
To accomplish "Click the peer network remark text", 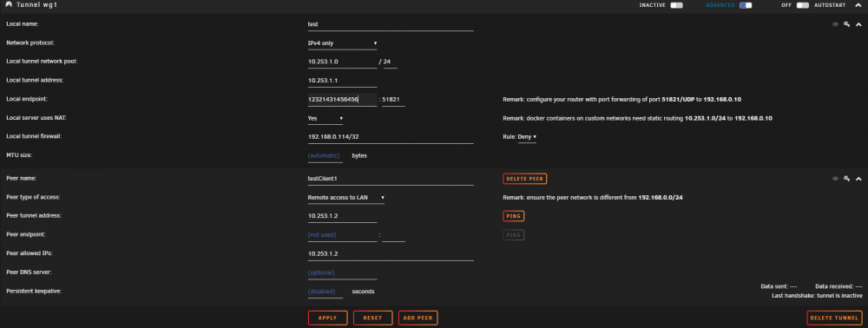I will (592, 198).
